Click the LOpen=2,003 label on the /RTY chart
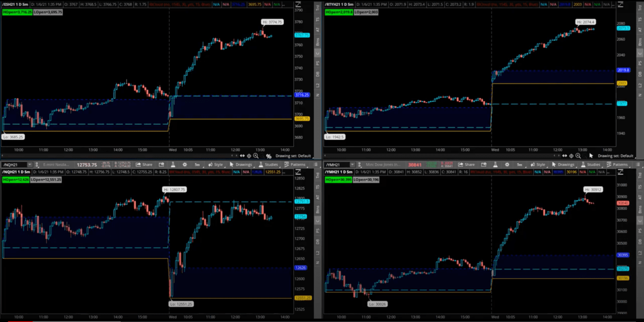 [366, 12]
